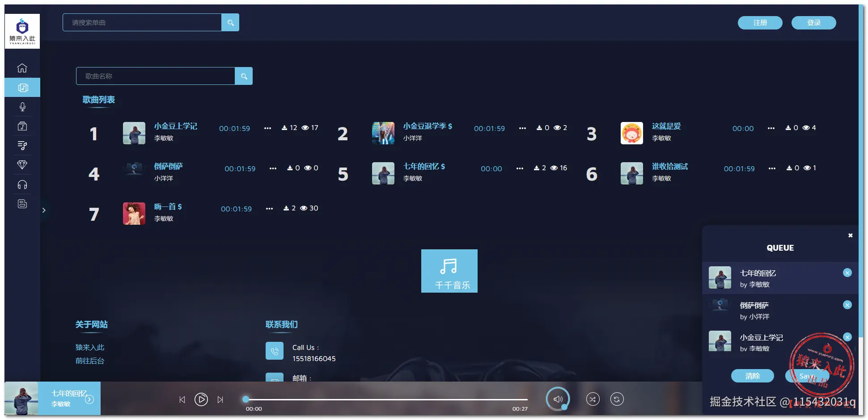Click the 猿来入此 site logo

click(x=22, y=31)
